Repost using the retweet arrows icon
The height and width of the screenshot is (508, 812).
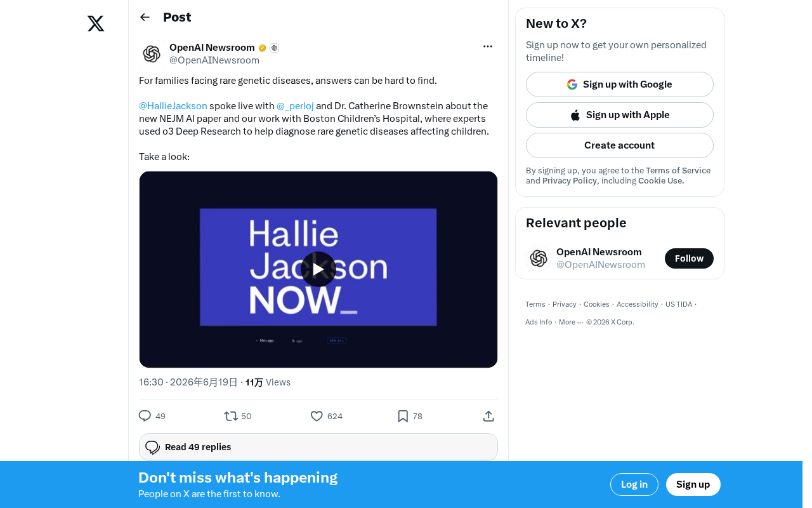[x=231, y=416]
